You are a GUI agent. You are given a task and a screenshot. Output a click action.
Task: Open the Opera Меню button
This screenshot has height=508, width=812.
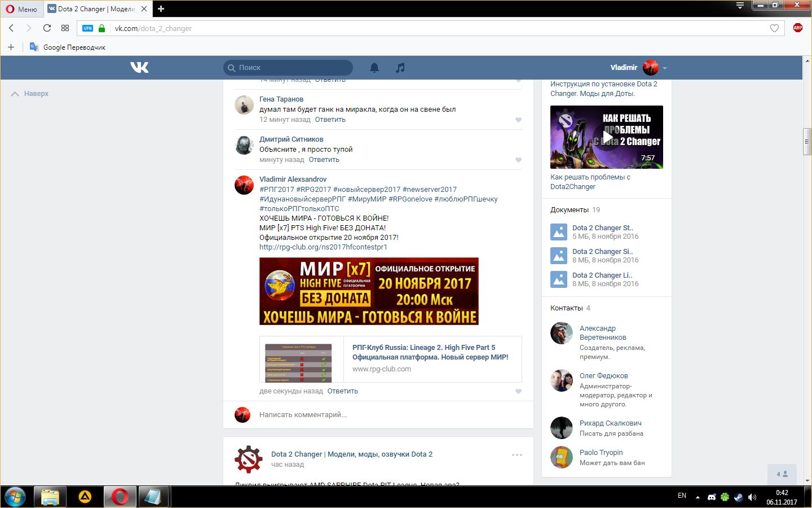pyautogui.click(x=21, y=9)
